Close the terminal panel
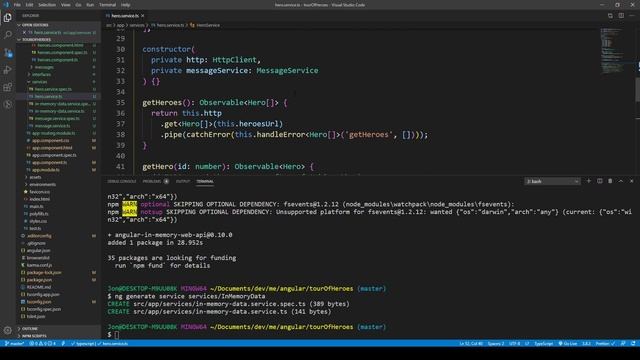 (x=631, y=181)
